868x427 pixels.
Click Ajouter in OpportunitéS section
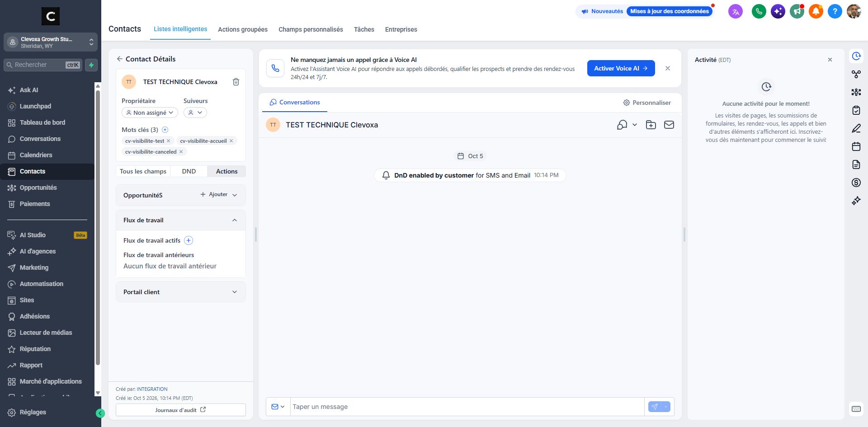coord(214,194)
